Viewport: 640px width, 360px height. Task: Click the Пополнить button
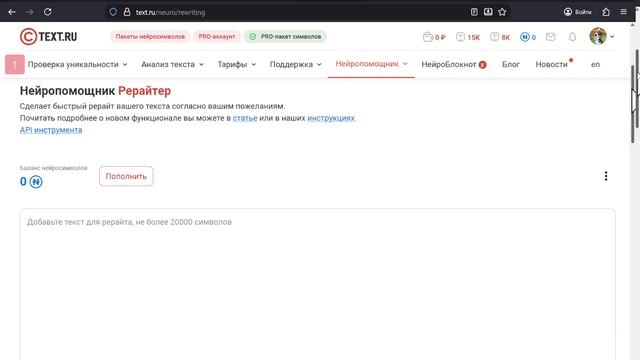point(126,176)
